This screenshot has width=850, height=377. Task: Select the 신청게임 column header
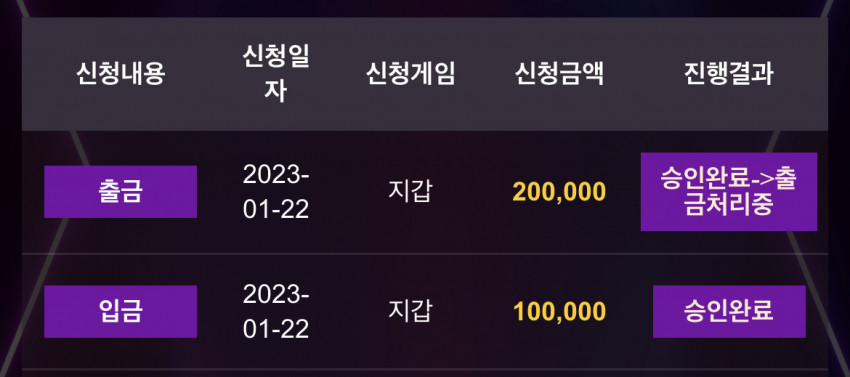coord(410,74)
